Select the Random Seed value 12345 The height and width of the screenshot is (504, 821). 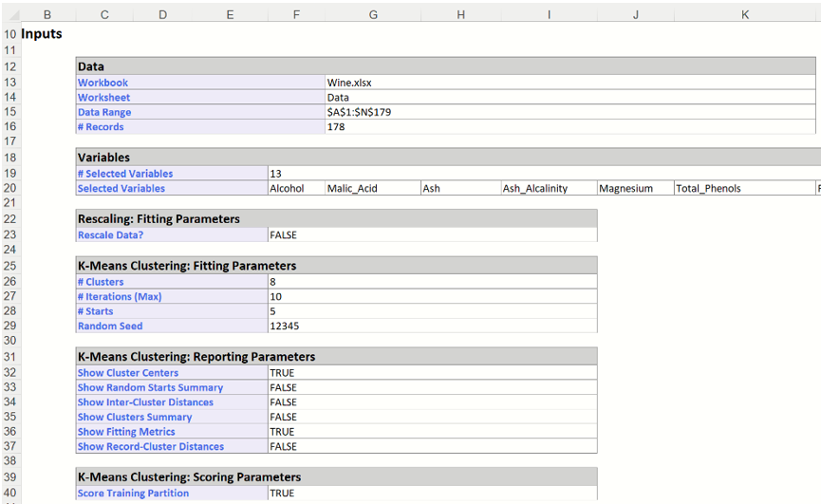pos(285,327)
